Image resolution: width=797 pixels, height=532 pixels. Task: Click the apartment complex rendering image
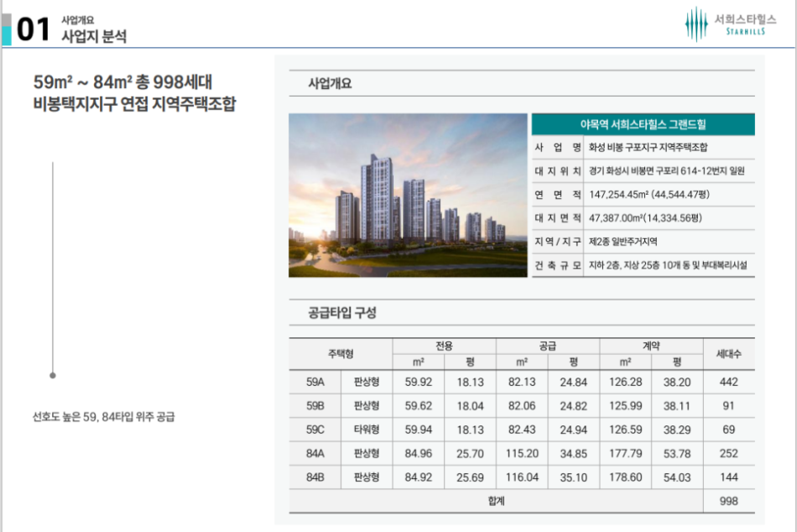point(409,195)
